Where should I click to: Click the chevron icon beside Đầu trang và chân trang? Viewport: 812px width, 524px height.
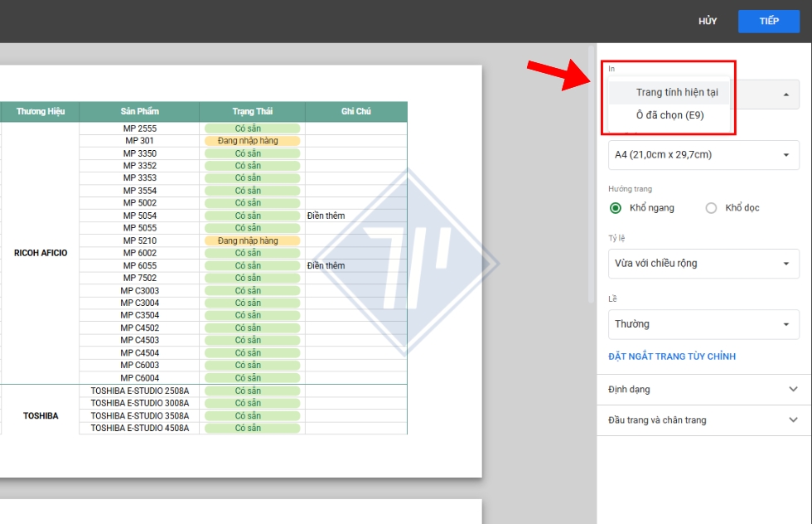click(x=789, y=420)
